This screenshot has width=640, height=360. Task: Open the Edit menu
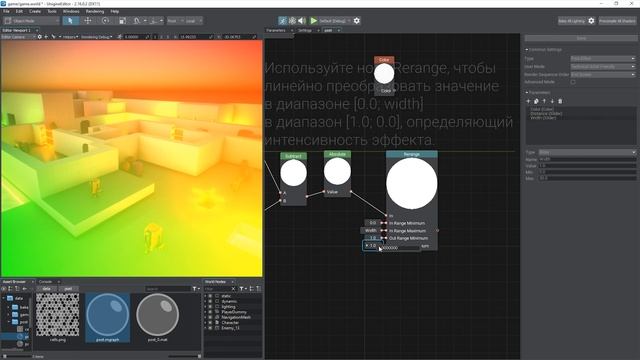(19, 11)
